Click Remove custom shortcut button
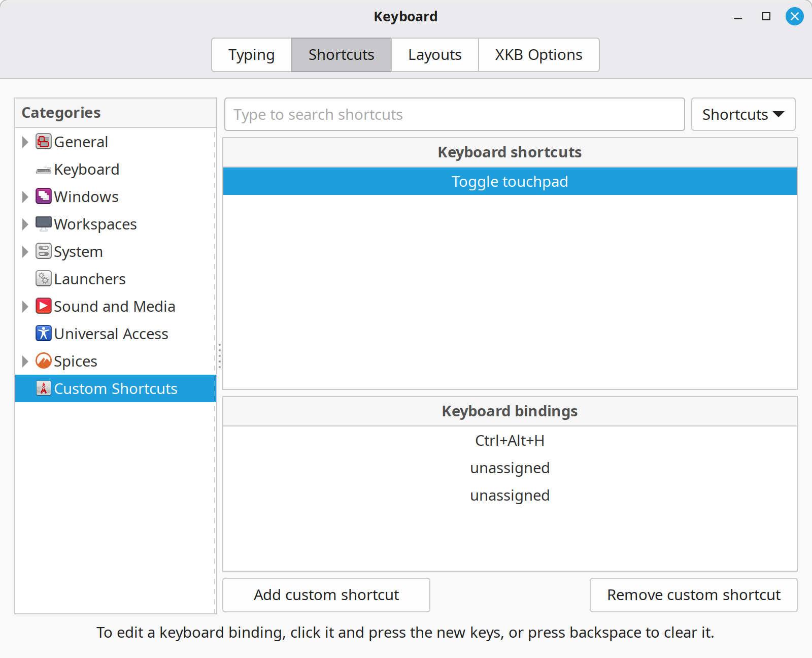 pos(694,595)
